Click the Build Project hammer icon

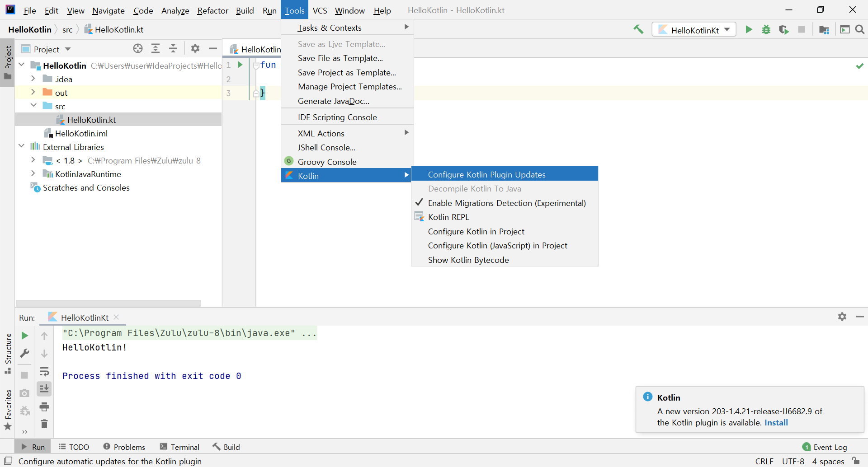(638, 30)
